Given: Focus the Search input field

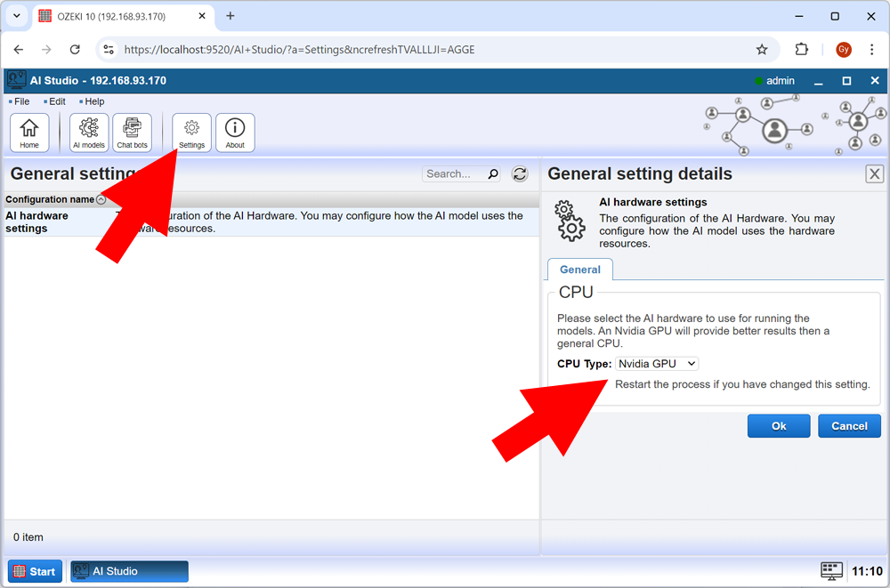Looking at the screenshot, I should tap(455, 173).
